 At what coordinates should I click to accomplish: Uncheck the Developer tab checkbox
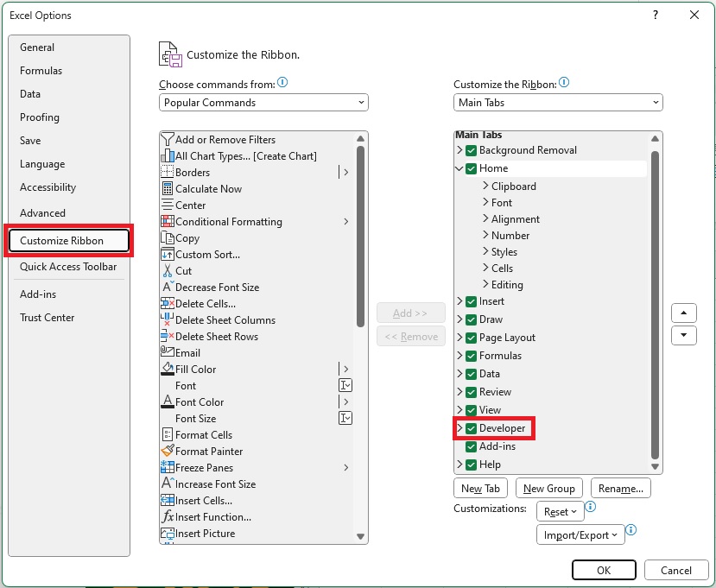(x=472, y=428)
